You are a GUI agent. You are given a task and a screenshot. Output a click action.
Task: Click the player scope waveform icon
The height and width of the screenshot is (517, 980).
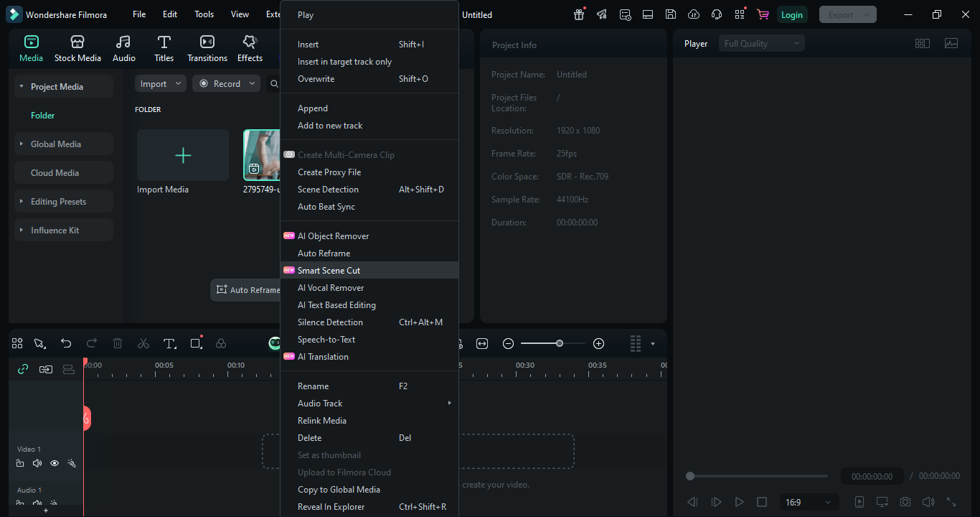click(951, 44)
